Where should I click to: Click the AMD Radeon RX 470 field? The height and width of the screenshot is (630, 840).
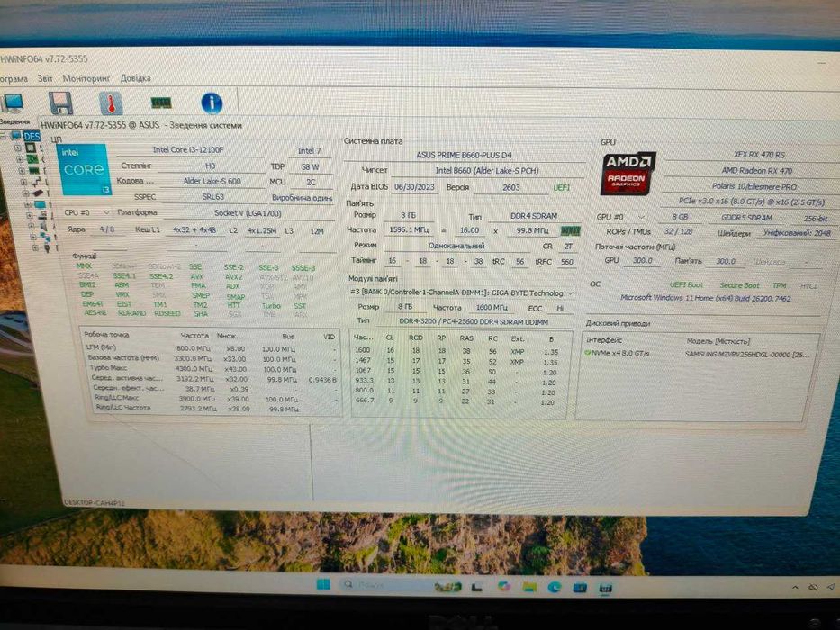(756, 170)
